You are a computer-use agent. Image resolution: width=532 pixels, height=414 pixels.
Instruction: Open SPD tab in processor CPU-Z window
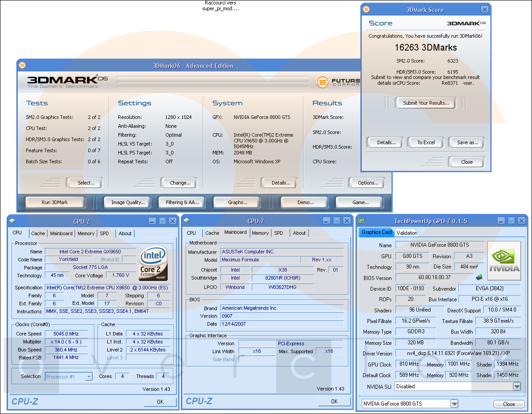[104, 233]
